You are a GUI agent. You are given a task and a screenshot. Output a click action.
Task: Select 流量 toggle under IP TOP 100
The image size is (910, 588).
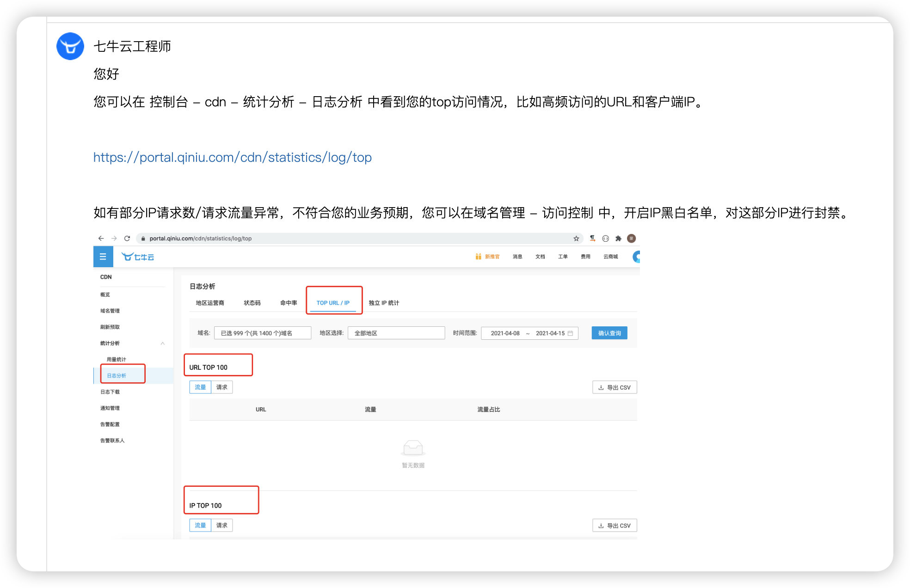pos(200,526)
